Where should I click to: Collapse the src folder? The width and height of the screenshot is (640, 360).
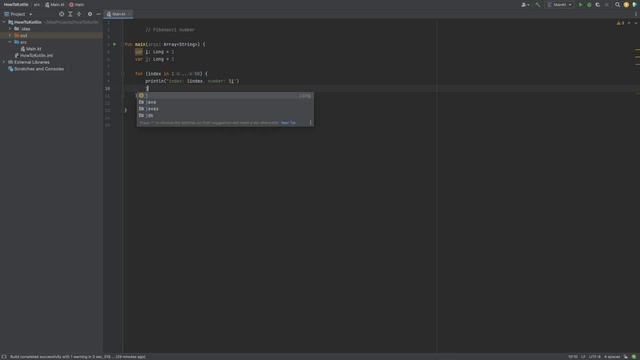(10, 42)
